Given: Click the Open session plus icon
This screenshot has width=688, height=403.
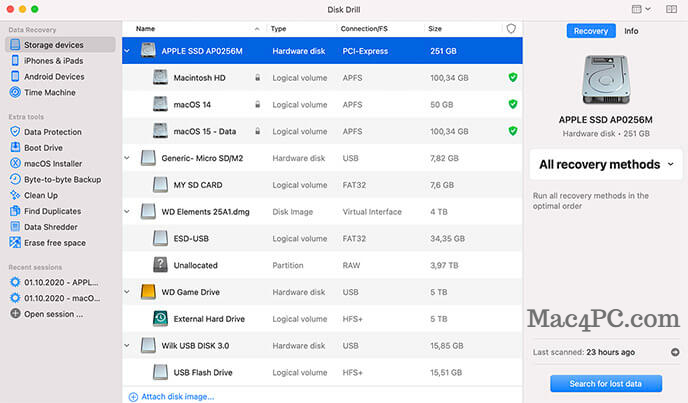Looking at the screenshot, I should click(15, 314).
